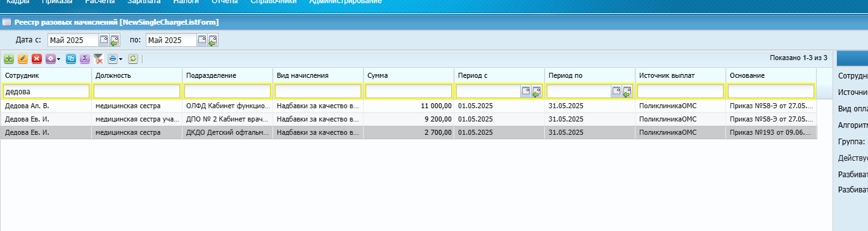
Task: Sort by 'Вид начисления' column header
Action: tap(318, 75)
